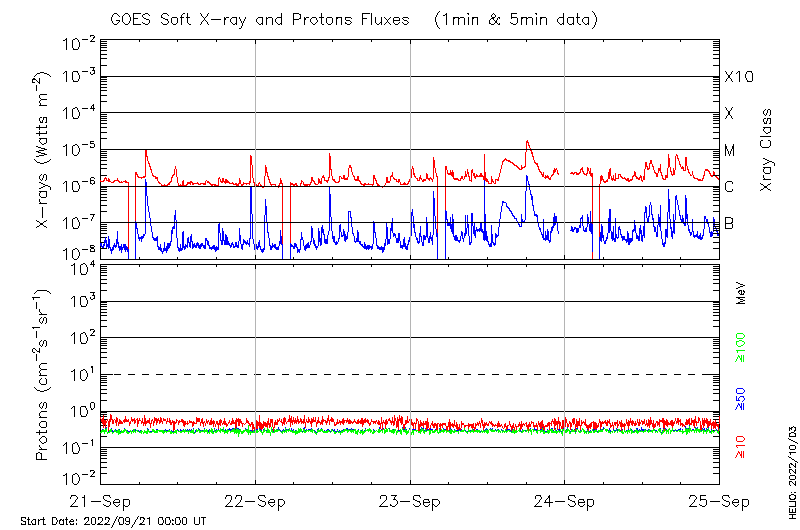800x530 pixels.
Task: Click the "Xray Class" vertical axis title
Action: (767, 151)
